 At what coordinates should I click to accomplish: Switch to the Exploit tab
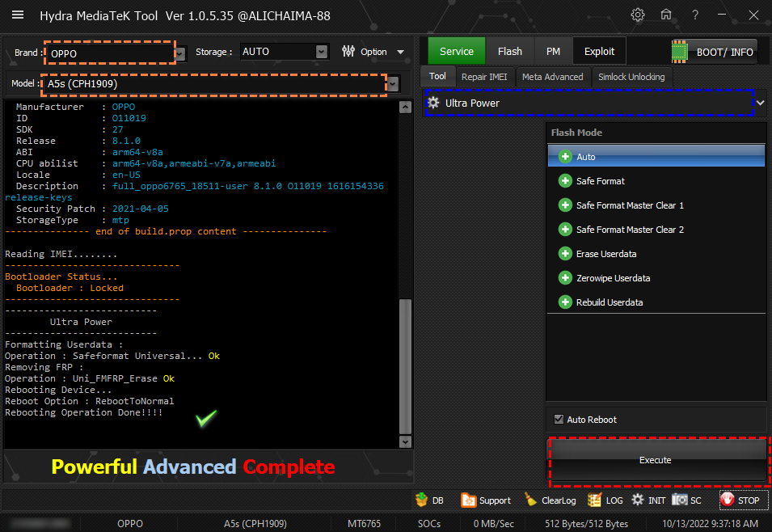pos(599,51)
